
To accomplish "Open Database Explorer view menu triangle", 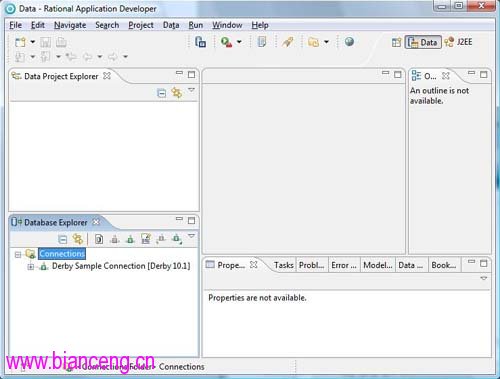I will tap(191, 236).
